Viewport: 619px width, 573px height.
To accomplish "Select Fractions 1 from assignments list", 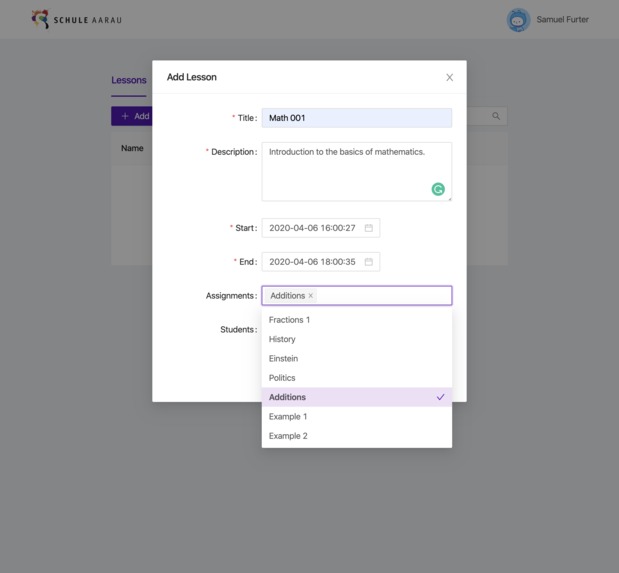I will (356, 320).
